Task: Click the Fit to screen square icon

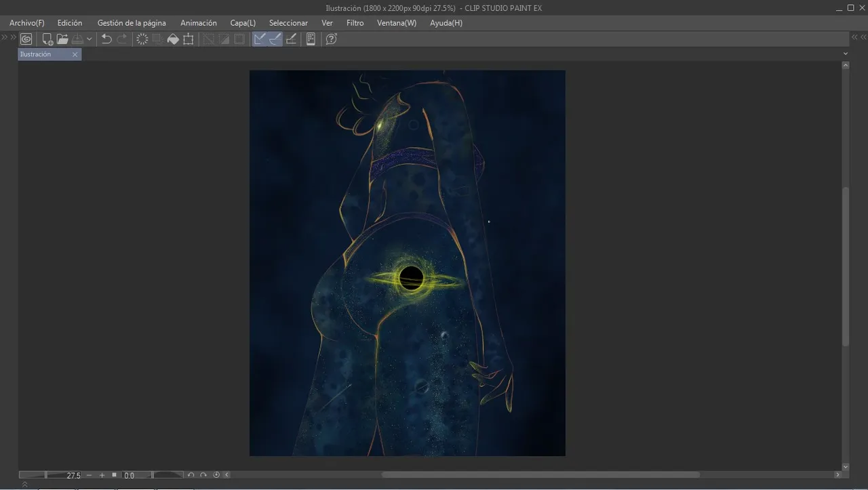Action: coord(115,475)
